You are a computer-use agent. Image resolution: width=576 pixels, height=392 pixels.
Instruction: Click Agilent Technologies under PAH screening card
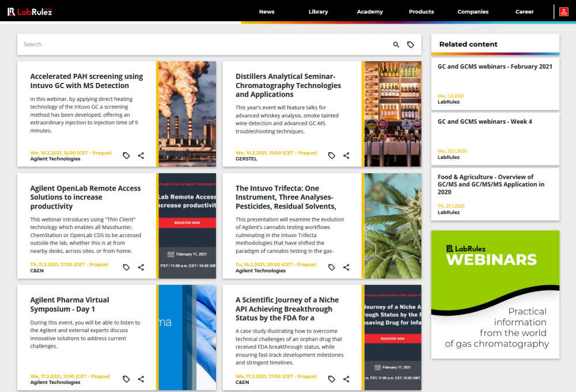55,159
